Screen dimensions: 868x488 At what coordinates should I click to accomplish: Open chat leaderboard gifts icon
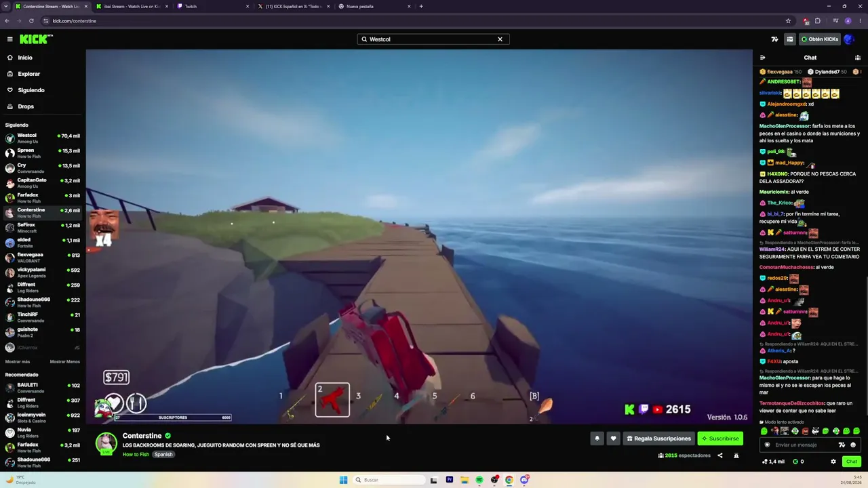click(x=858, y=58)
